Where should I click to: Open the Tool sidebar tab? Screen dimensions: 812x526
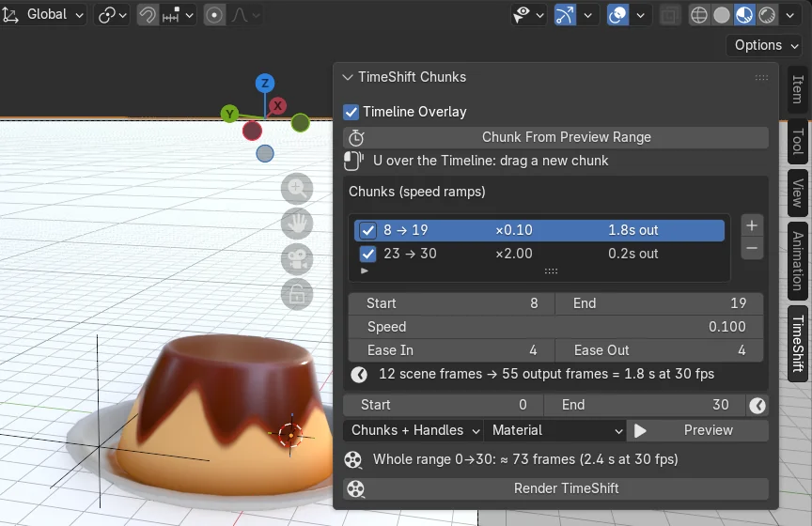coord(798,142)
